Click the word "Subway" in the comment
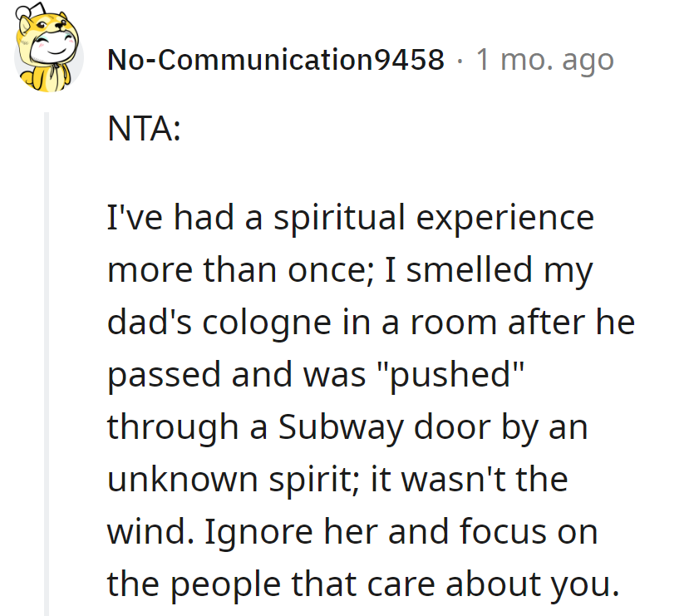The height and width of the screenshot is (616, 689). click(341, 428)
